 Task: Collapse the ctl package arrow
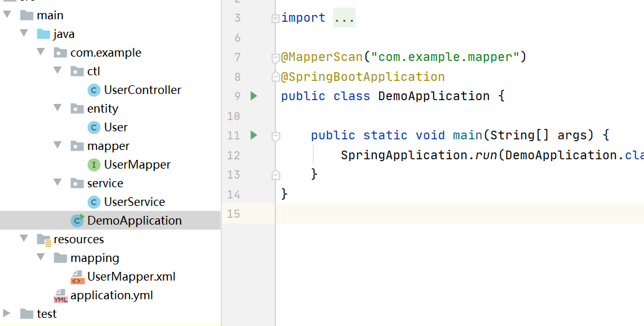(x=57, y=70)
